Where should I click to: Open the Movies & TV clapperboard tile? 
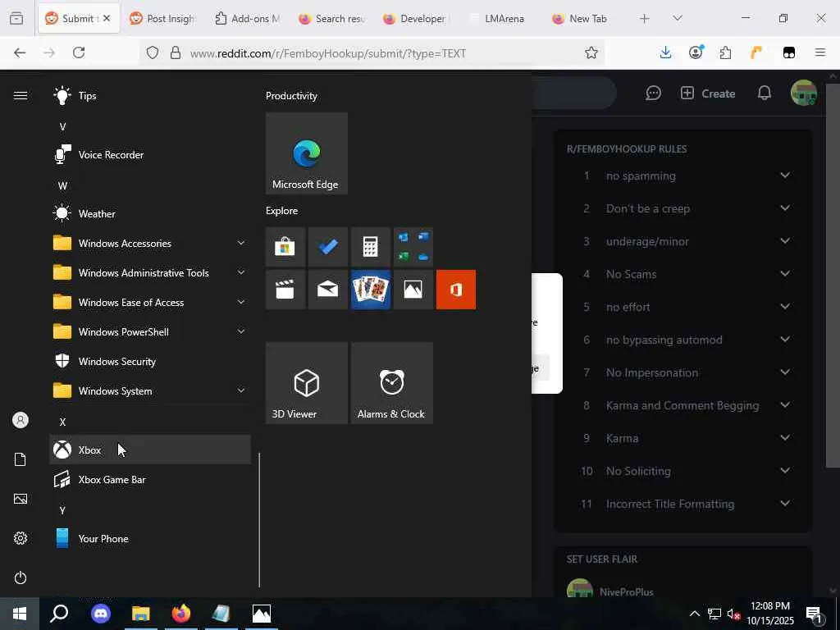click(x=285, y=290)
